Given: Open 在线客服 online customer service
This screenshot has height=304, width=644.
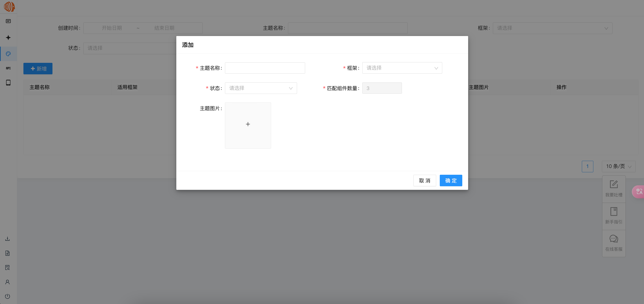Looking at the screenshot, I should pyautogui.click(x=614, y=243).
